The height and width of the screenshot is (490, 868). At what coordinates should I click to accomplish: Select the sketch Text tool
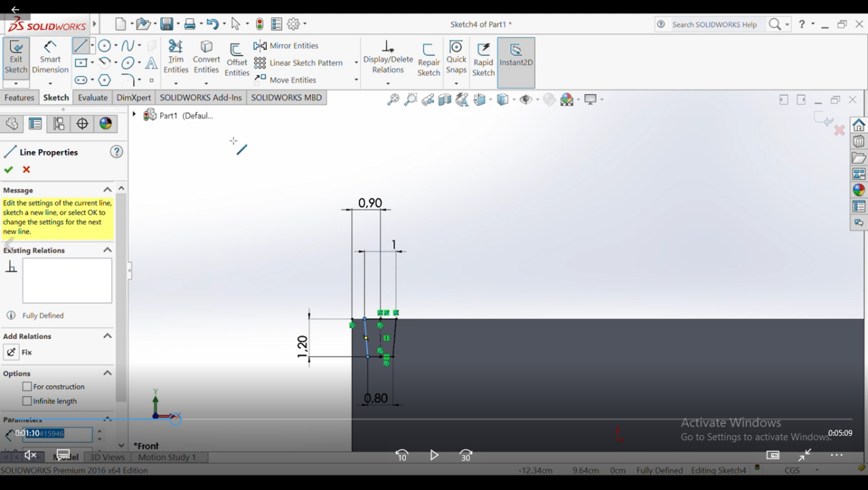click(151, 63)
